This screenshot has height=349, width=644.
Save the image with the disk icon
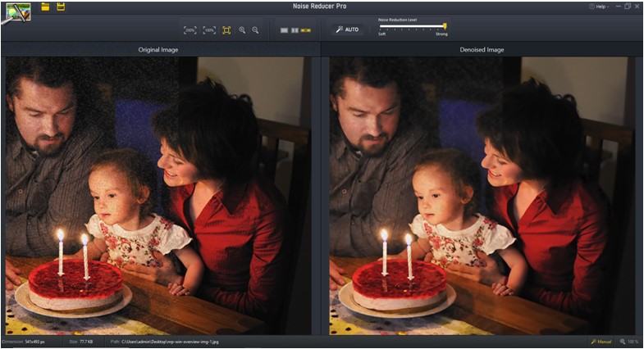tap(61, 7)
